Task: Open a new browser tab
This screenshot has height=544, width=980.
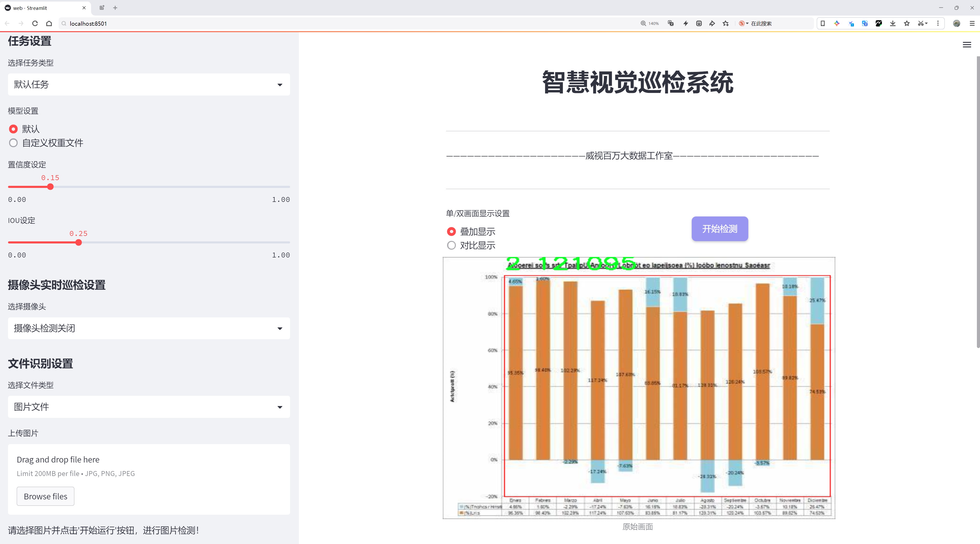Action: (x=115, y=8)
